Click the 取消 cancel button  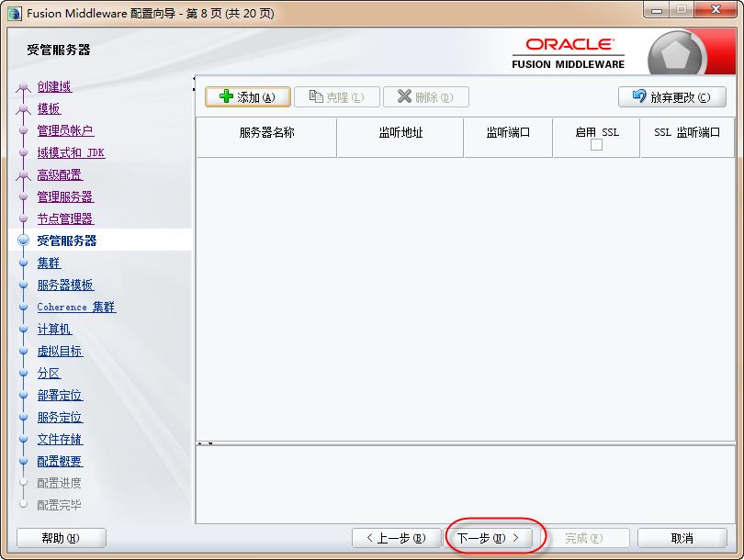click(682, 538)
